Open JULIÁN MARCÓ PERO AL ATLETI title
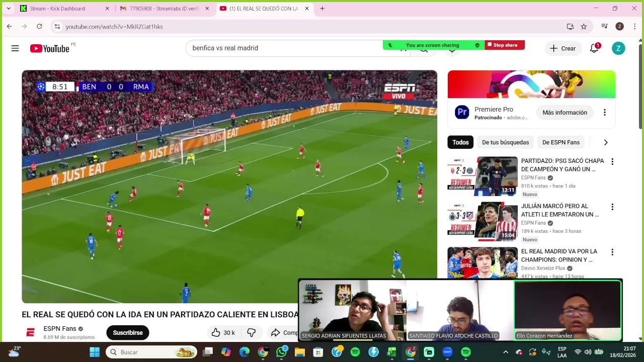 click(x=560, y=210)
